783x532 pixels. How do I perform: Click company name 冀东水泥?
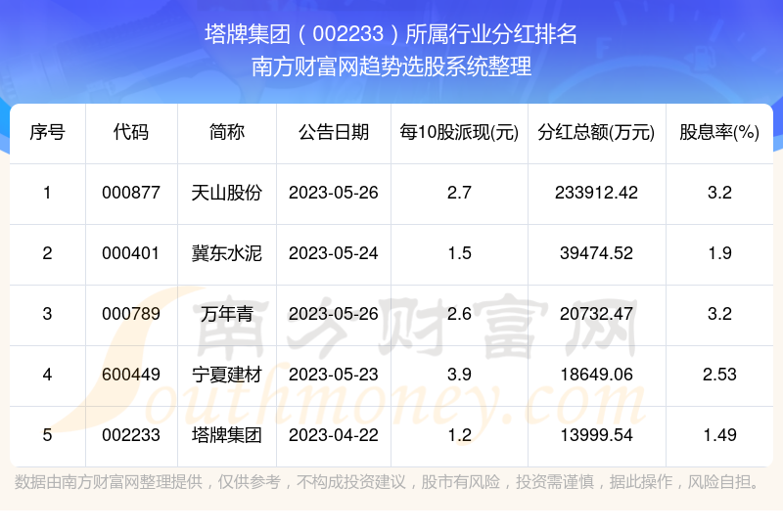point(227,253)
